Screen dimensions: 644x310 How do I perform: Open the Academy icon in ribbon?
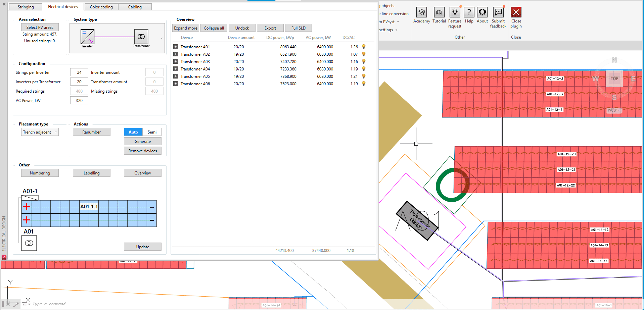[x=421, y=12]
